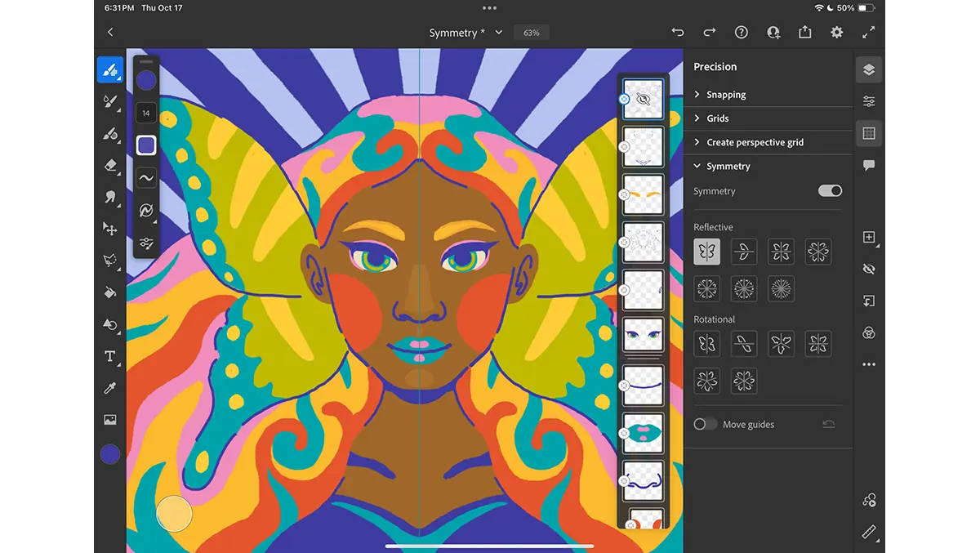Select the Eyedropper tool

point(110,388)
